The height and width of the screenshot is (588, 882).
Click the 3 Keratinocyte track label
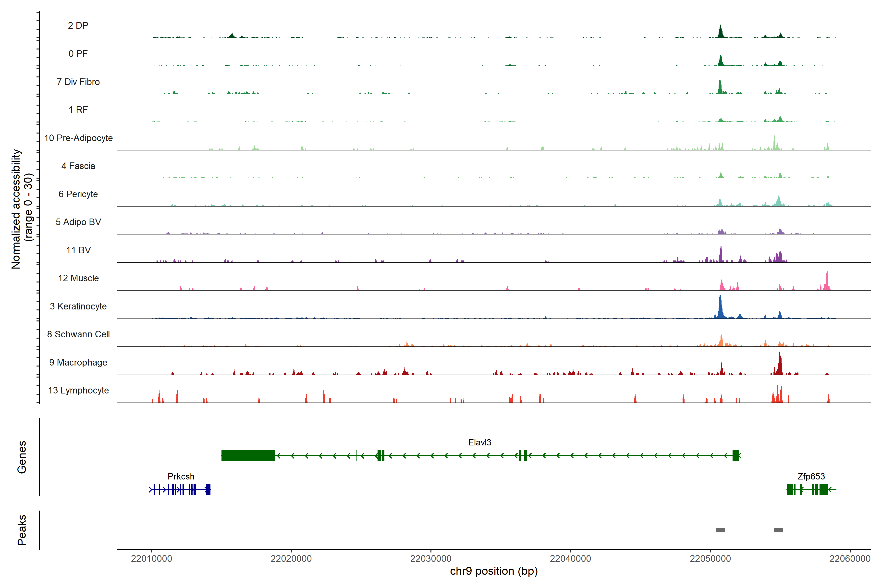coord(78,306)
